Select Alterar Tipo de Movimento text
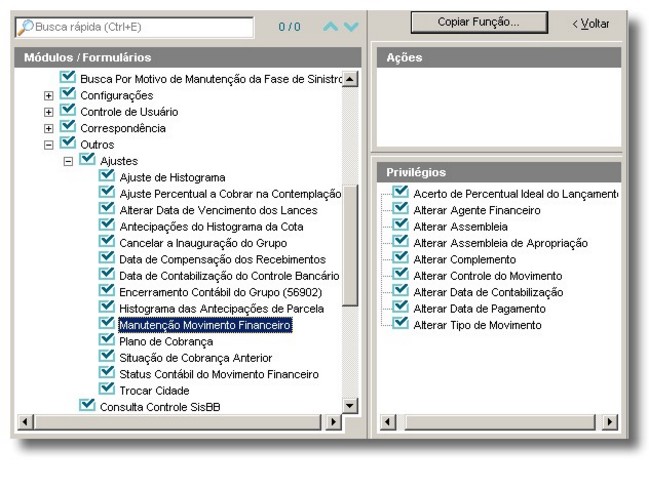Image resolution: width=649 pixels, height=490 pixels. [477, 325]
